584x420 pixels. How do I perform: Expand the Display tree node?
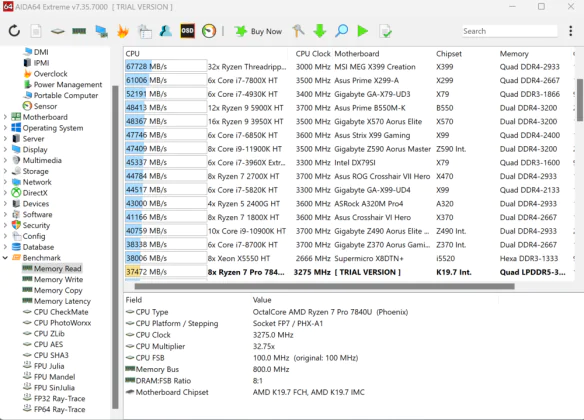[x=5, y=149]
